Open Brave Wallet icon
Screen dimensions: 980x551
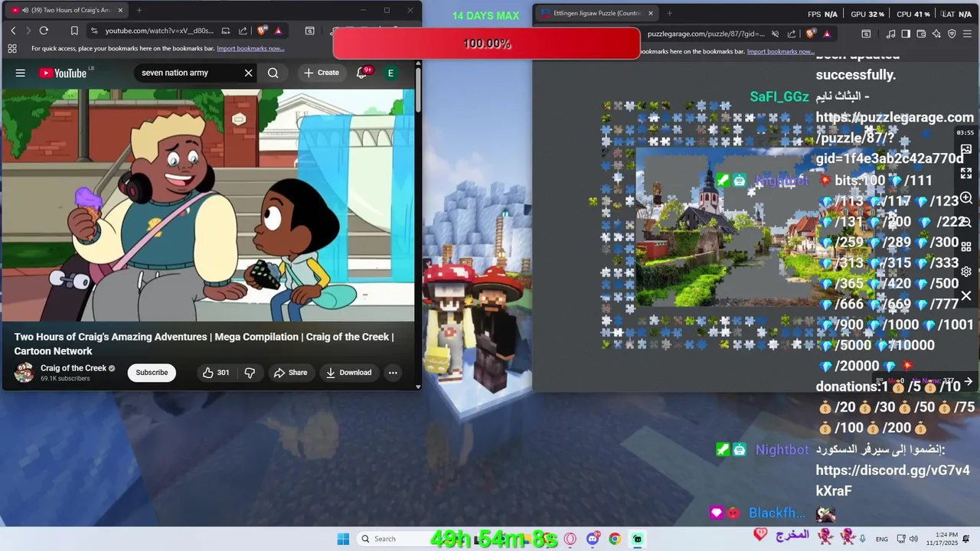click(921, 34)
